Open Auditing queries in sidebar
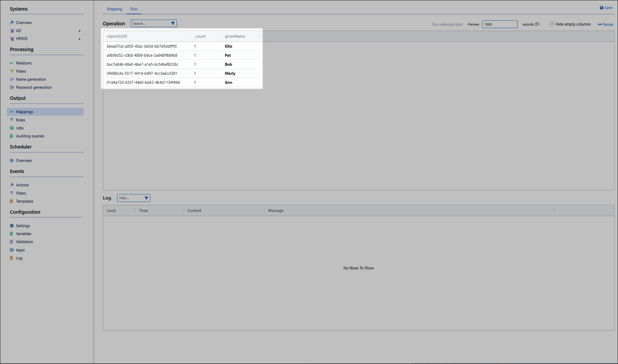This screenshot has width=618, height=364. tap(30, 136)
